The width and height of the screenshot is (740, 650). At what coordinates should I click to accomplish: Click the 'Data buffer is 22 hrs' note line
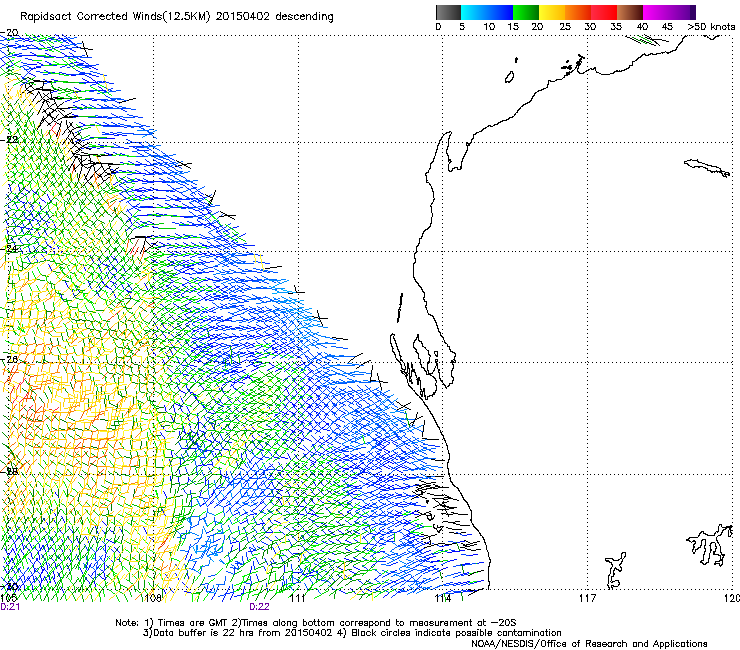(352, 633)
